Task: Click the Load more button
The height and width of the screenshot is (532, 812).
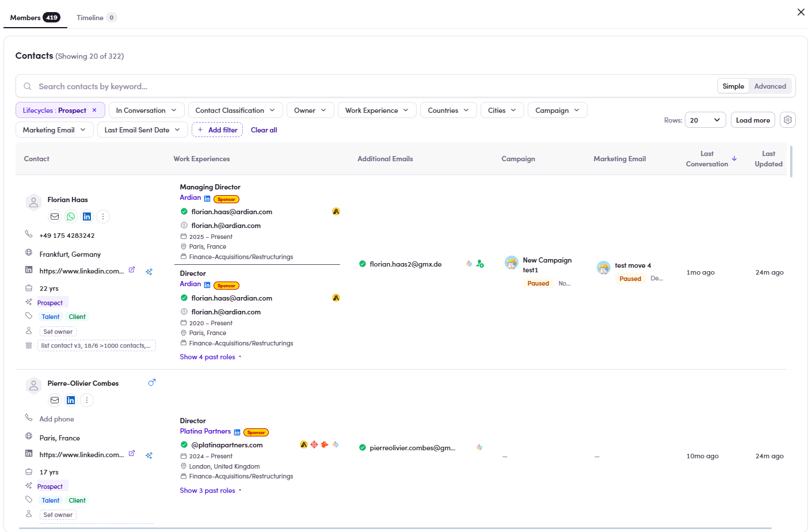Action: [753, 120]
